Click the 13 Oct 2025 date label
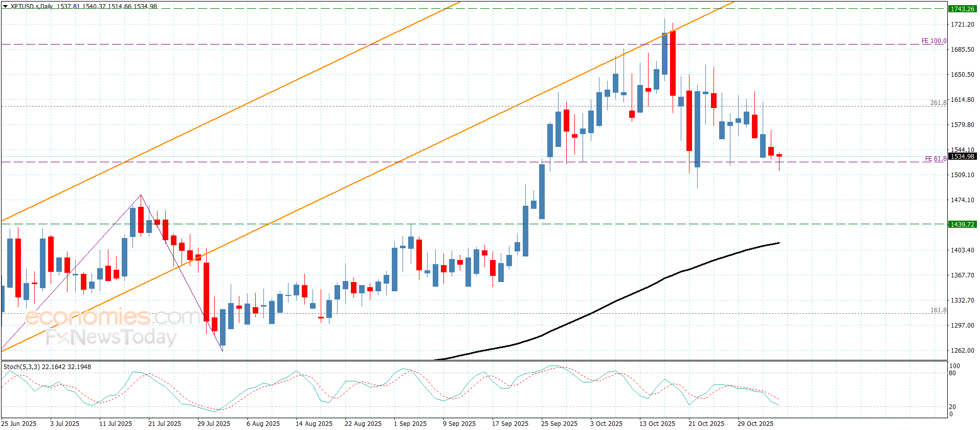 pos(657,423)
